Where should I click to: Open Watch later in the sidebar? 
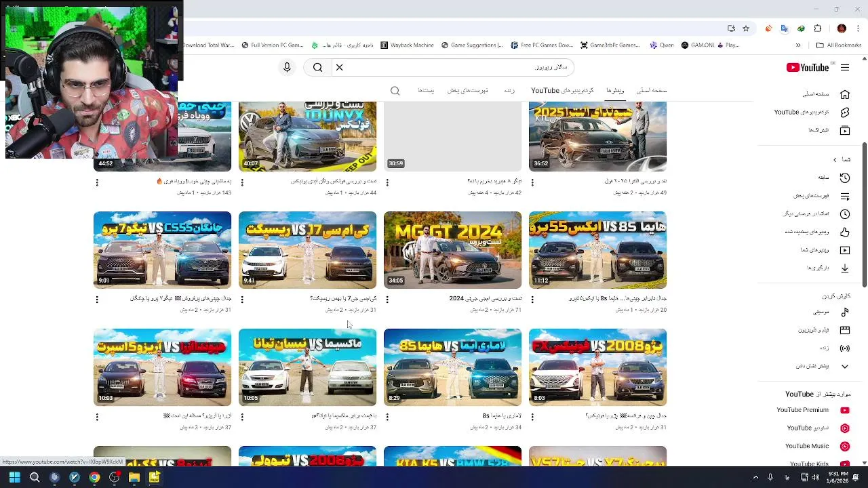coord(817,214)
